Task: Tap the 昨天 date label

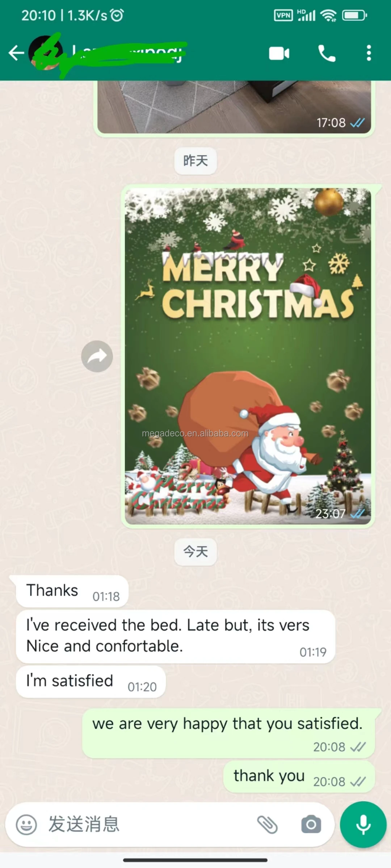Action: (195, 161)
